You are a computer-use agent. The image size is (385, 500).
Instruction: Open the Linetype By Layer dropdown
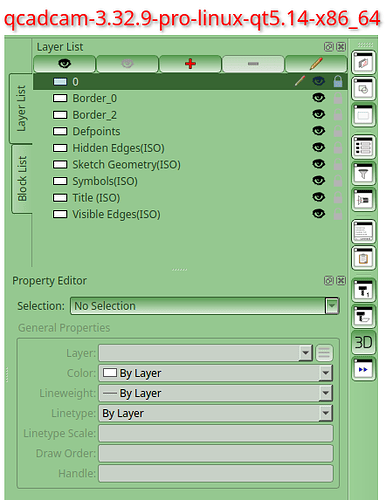pos(215,413)
